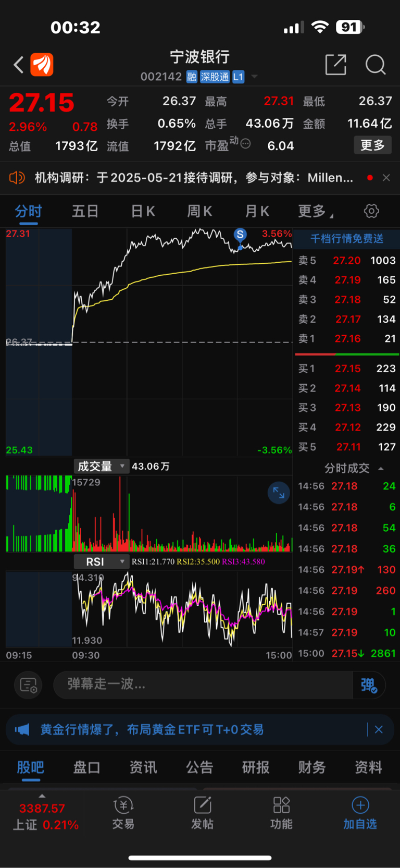Switch to the 盘口 tab
The height and width of the screenshot is (868, 400).
click(x=87, y=767)
